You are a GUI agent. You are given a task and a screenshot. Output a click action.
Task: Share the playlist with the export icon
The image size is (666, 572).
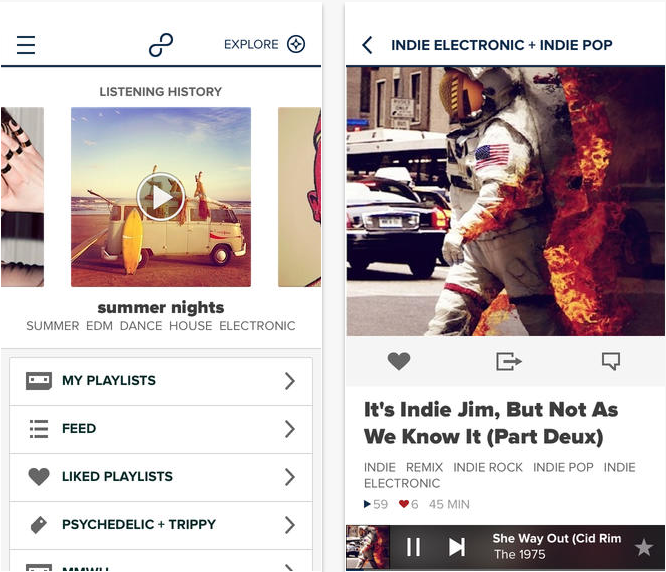509,361
